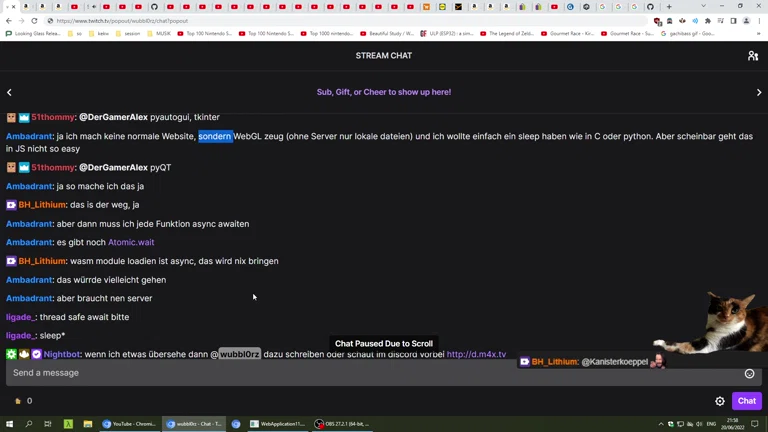
Task: Open the emote picker smiley icon
Action: 749,373
